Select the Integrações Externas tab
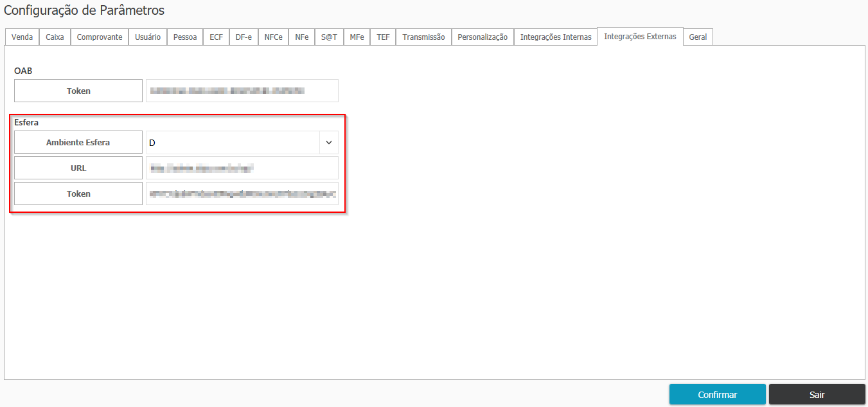Viewport: 868px width, 407px height. 640,37
